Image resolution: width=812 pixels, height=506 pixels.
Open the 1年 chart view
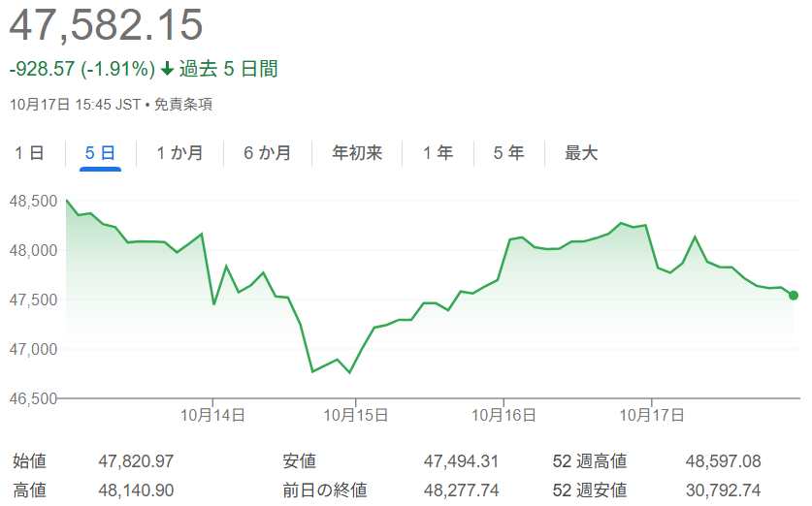click(x=438, y=153)
